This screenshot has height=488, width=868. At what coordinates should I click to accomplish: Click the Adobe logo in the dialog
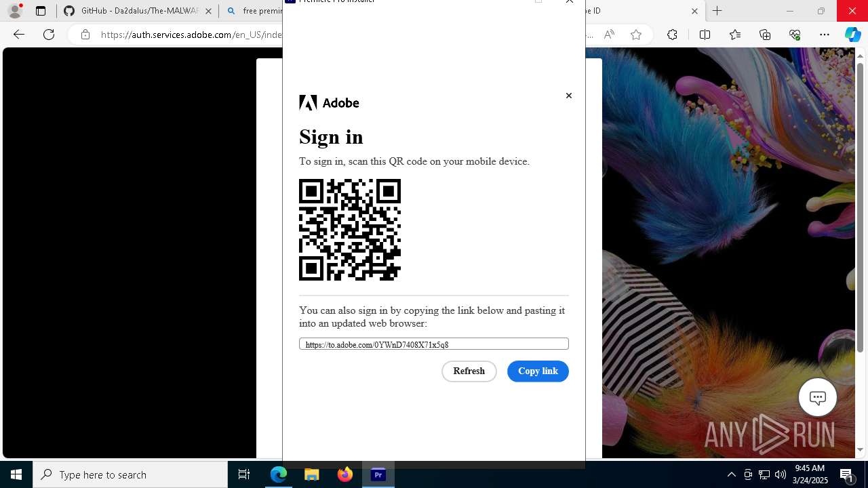pos(329,103)
